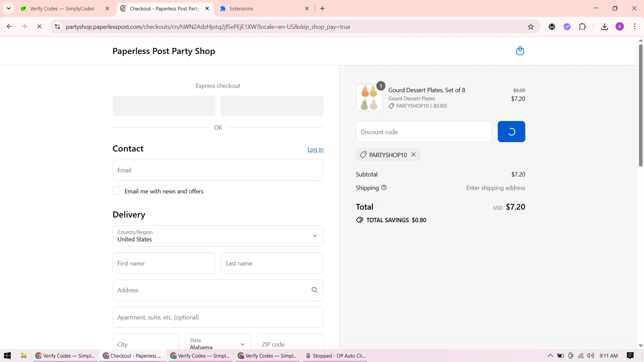The image size is (644, 362).
Task: Open the tab search dropdown arrow
Action: (x=9, y=9)
